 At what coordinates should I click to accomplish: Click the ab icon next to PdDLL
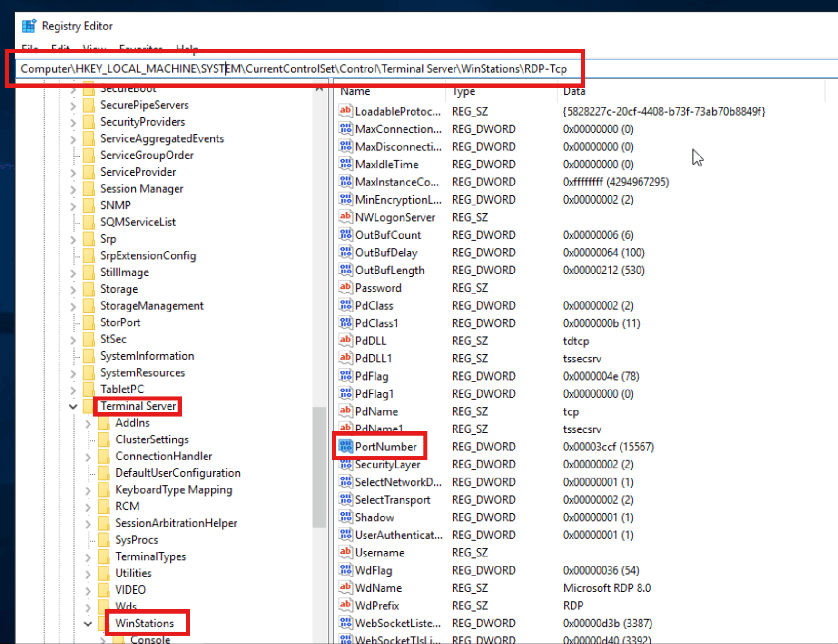pos(345,340)
